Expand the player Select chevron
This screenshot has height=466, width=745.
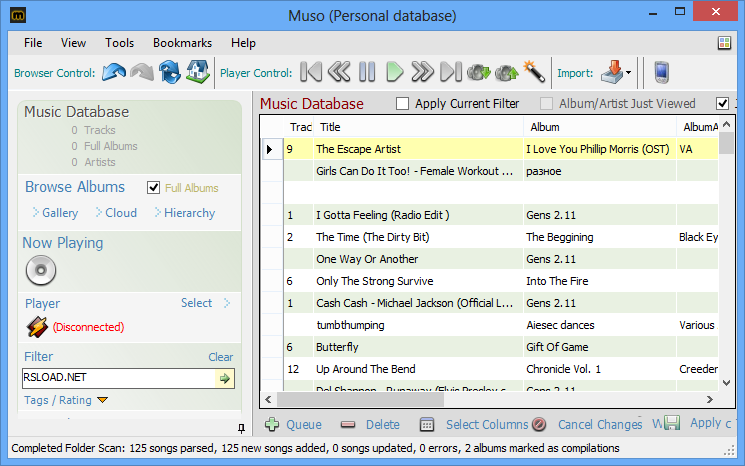click(x=227, y=303)
